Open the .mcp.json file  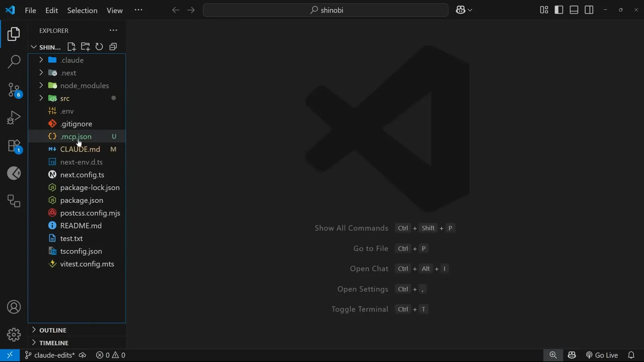(x=76, y=137)
